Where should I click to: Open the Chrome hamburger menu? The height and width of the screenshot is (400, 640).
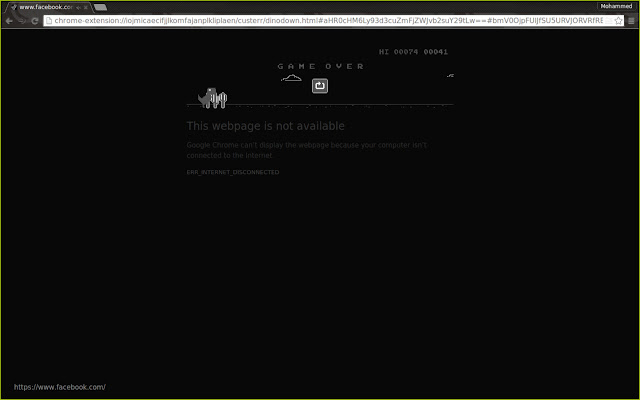click(631, 21)
